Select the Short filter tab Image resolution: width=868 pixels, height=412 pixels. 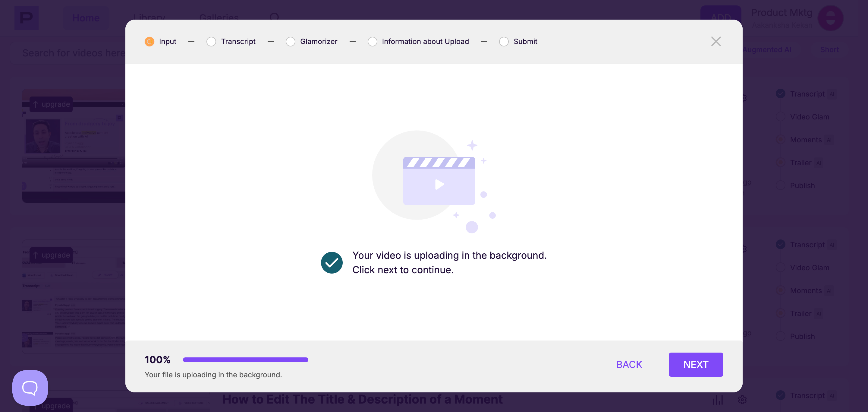click(x=829, y=49)
